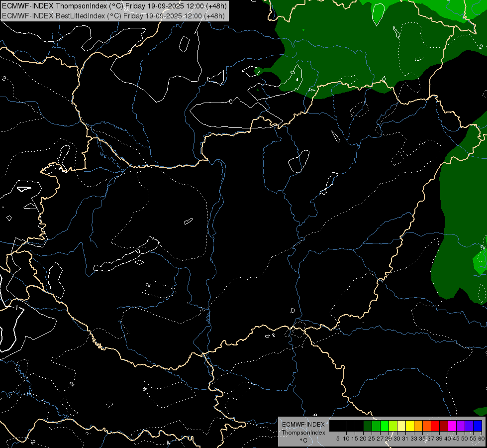Screen dimensions: 487x448
Task: Click the legend tick value '33'
Action: (x=414, y=439)
